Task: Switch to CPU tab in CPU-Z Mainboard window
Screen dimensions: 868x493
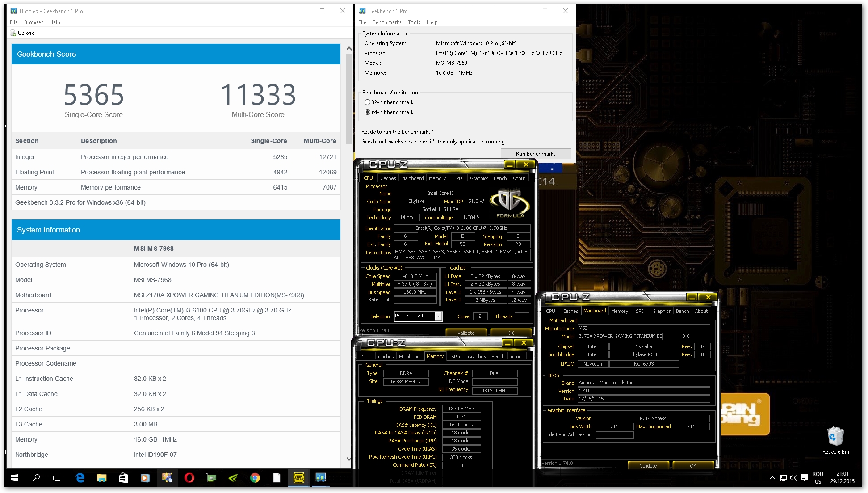Action: click(x=551, y=311)
